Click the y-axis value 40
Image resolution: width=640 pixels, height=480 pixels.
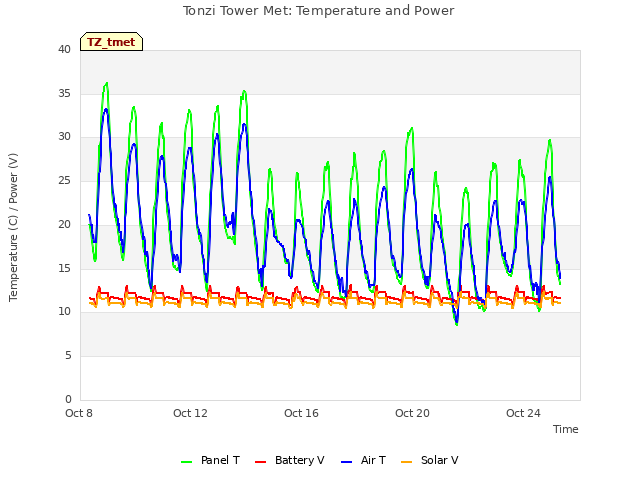[x=64, y=49]
